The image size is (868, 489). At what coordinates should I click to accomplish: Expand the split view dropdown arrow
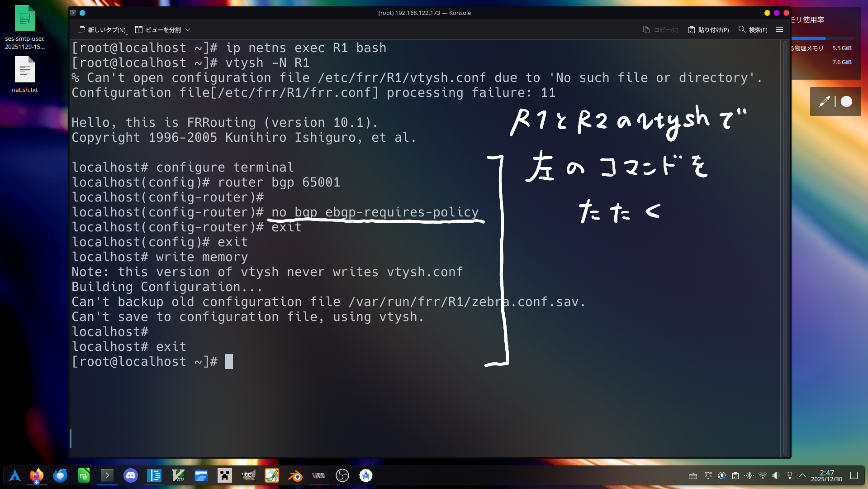(188, 30)
